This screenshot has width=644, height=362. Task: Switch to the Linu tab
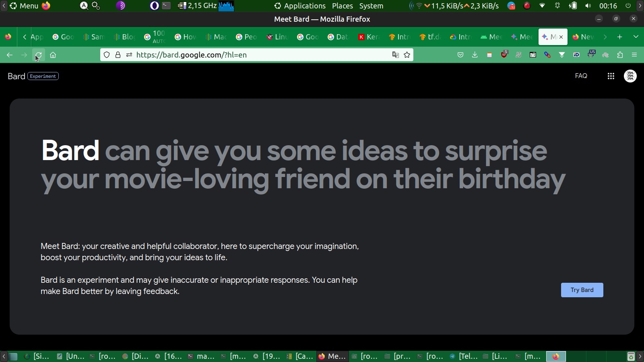click(277, 37)
